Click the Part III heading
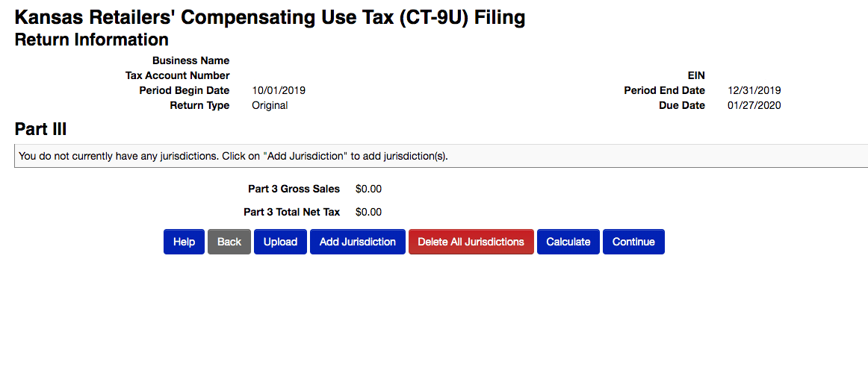 tap(40, 129)
